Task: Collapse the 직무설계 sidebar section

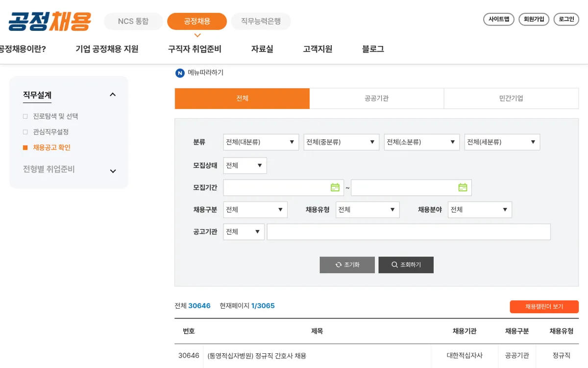Action: click(x=113, y=95)
